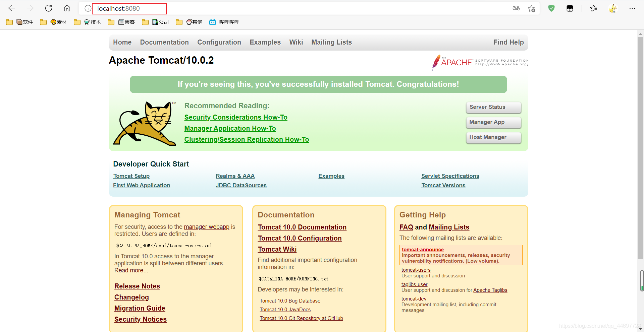The image size is (644, 332).
Task: Open the browser home icon
Action: (67, 8)
